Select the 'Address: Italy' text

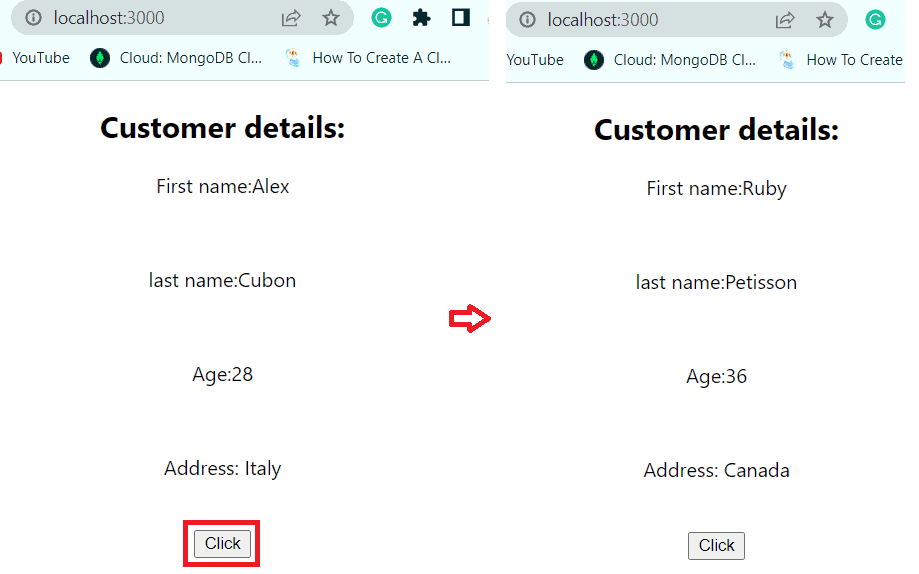pos(223,468)
